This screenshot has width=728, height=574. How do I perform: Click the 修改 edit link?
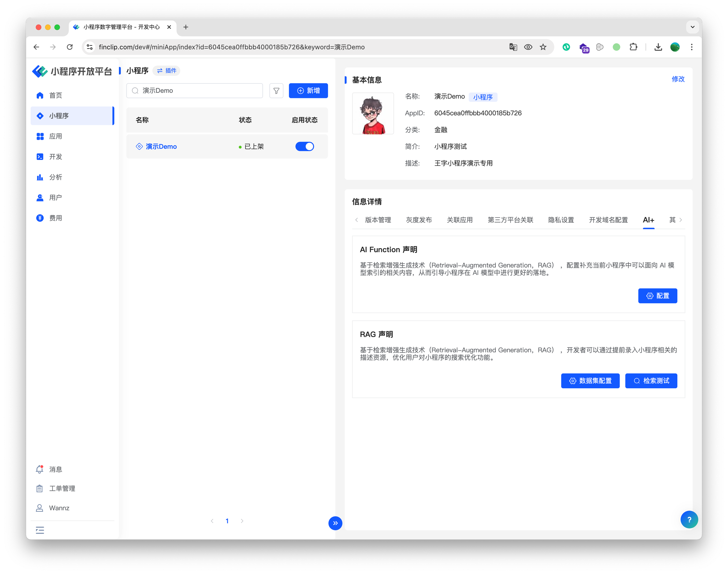coord(678,79)
